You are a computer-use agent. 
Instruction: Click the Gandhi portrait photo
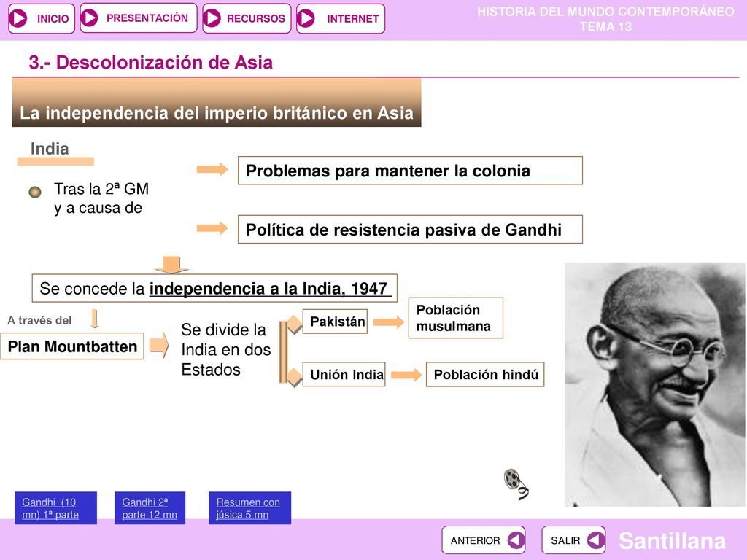click(x=654, y=384)
